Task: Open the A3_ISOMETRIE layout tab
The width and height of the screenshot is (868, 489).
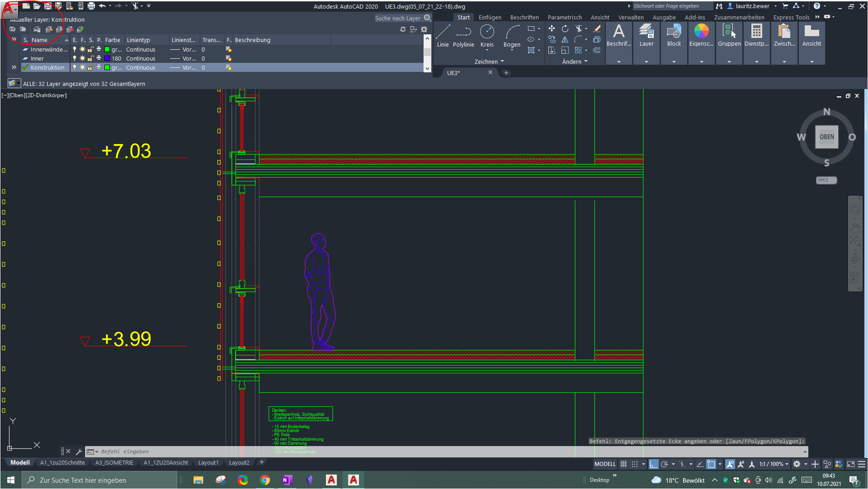Action: (x=114, y=462)
